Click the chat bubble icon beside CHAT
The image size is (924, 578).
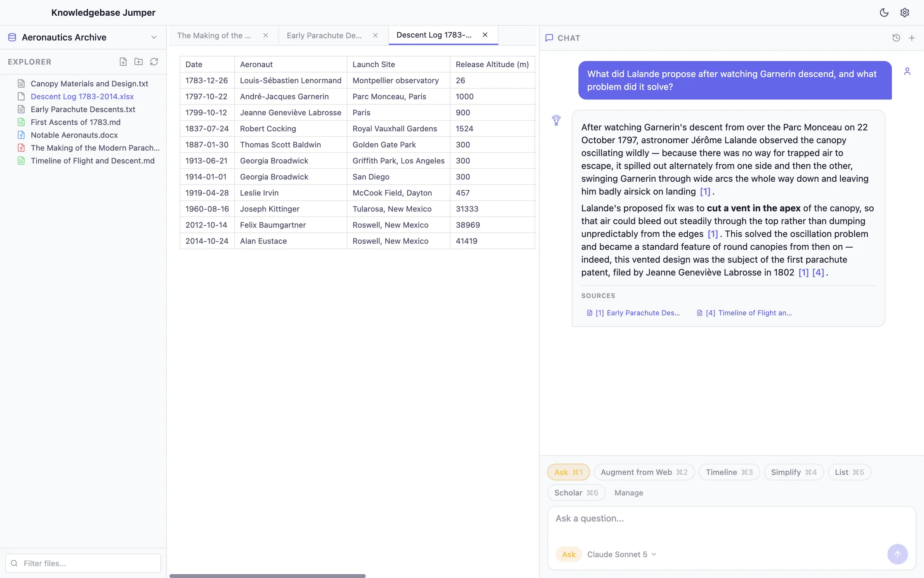[549, 38]
